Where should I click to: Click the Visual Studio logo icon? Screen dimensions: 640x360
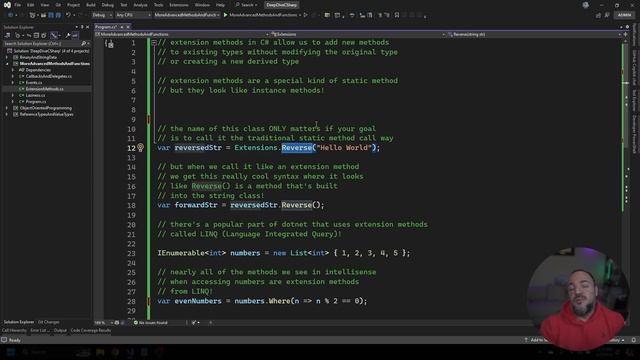click(7, 5)
